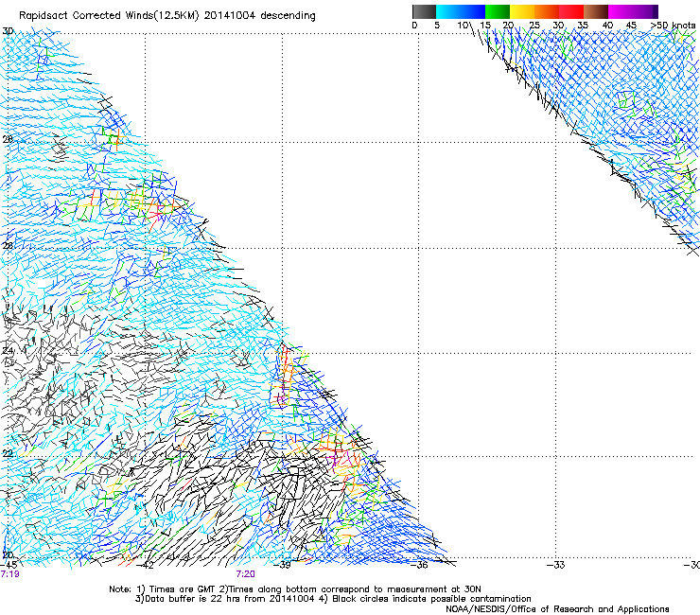Click the '30' legend scale label under the color bar
Screen dimensions: 700x615
(x=558, y=25)
